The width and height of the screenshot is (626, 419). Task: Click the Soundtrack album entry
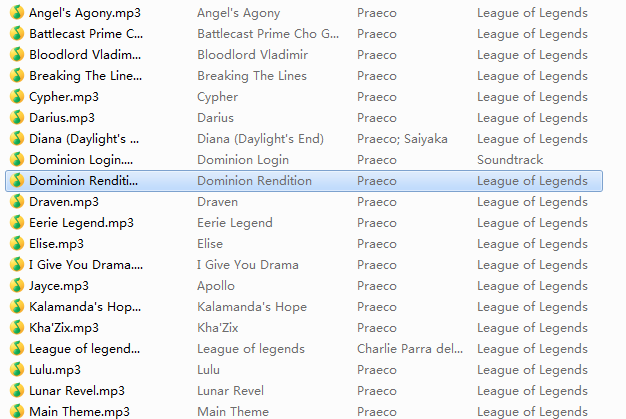(x=510, y=160)
